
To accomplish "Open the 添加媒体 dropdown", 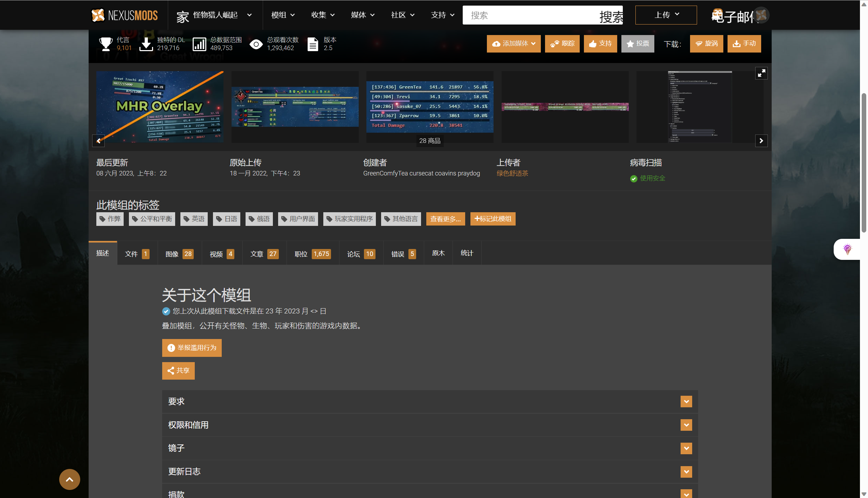I will [514, 44].
